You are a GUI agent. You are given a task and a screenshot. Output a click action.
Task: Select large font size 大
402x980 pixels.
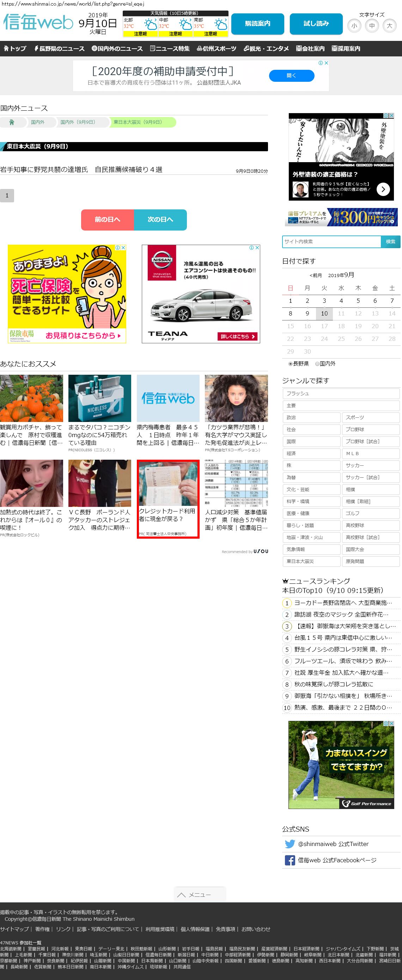pos(389,26)
